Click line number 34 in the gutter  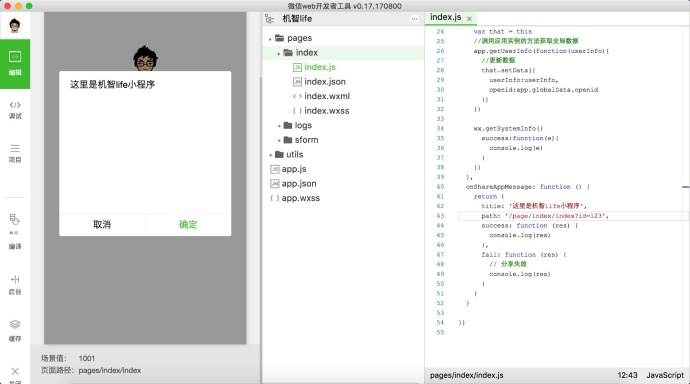click(440, 128)
